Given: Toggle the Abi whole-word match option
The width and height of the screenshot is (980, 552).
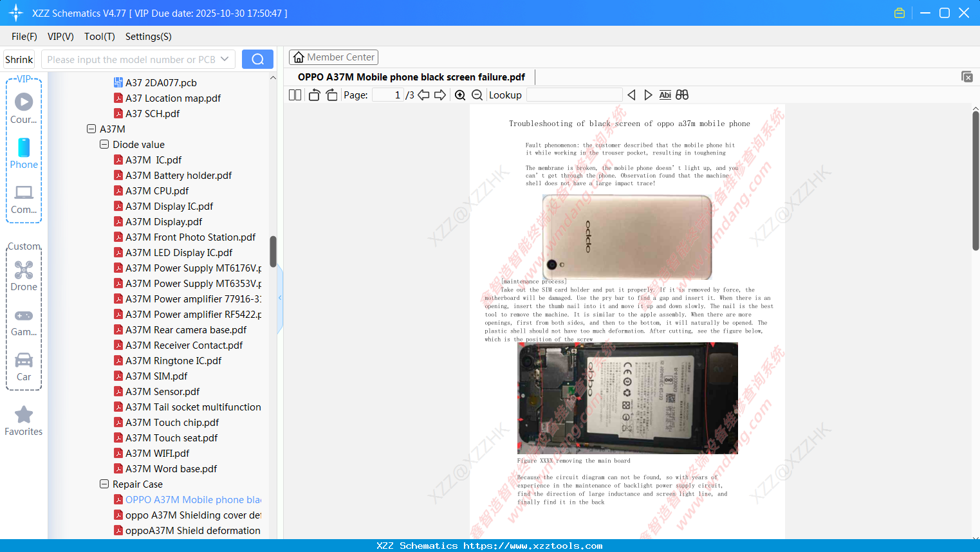Looking at the screenshot, I should point(665,95).
